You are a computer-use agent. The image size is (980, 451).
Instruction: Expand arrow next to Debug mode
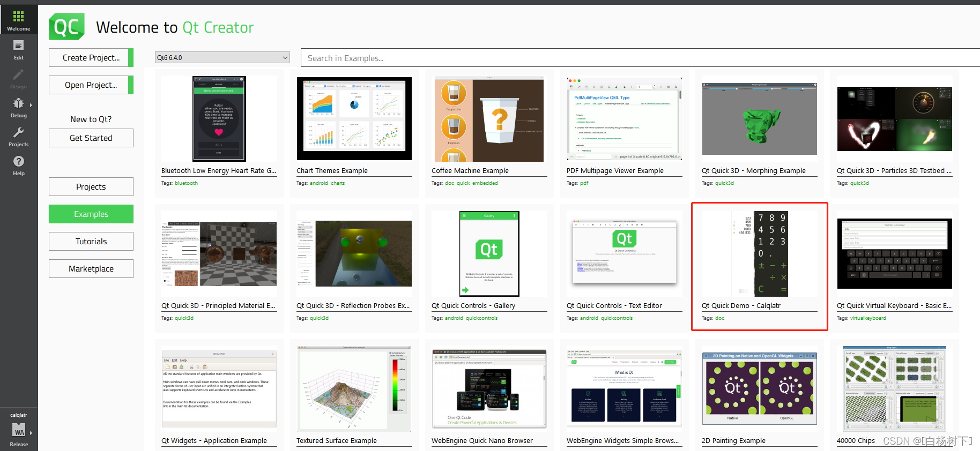[x=31, y=105]
